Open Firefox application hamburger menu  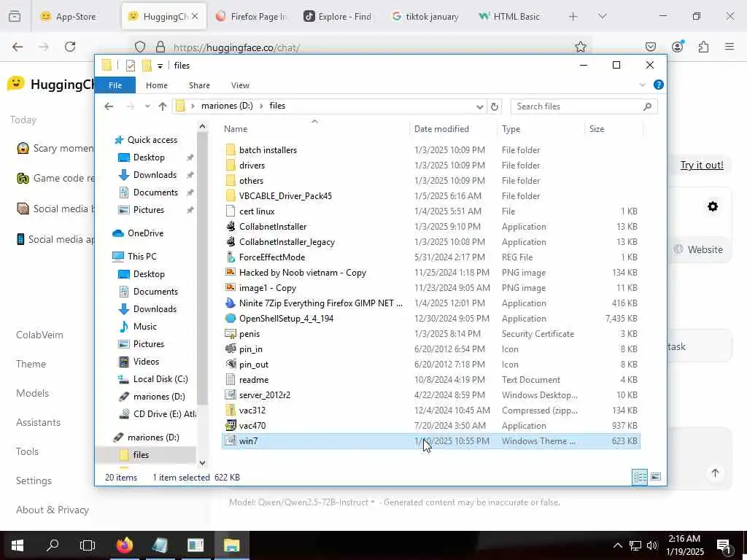pyautogui.click(x=729, y=47)
